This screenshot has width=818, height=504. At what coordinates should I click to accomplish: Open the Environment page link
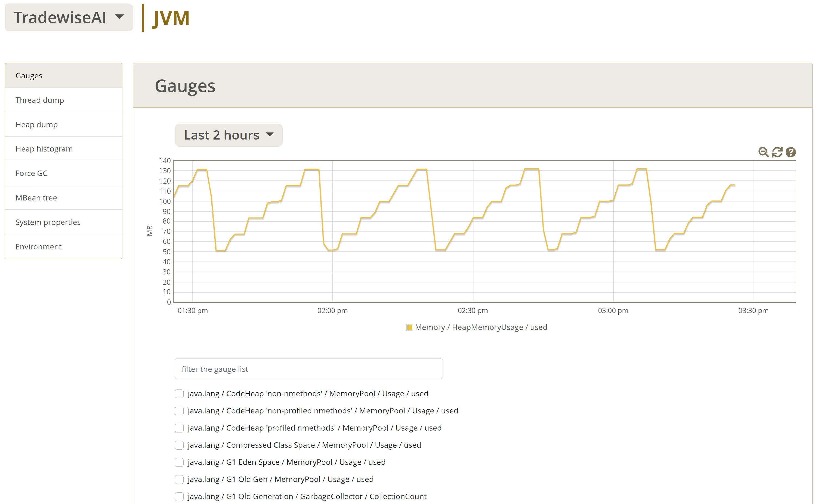click(x=38, y=247)
